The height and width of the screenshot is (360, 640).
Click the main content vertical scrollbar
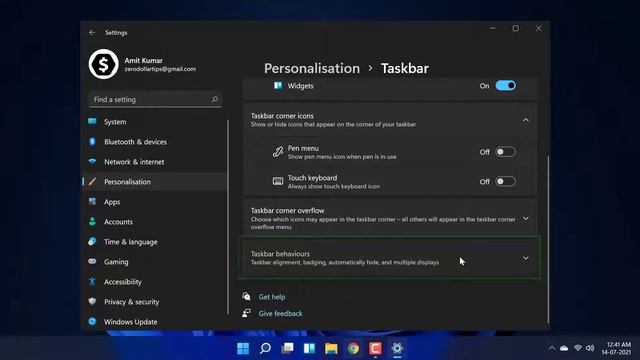click(548, 239)
